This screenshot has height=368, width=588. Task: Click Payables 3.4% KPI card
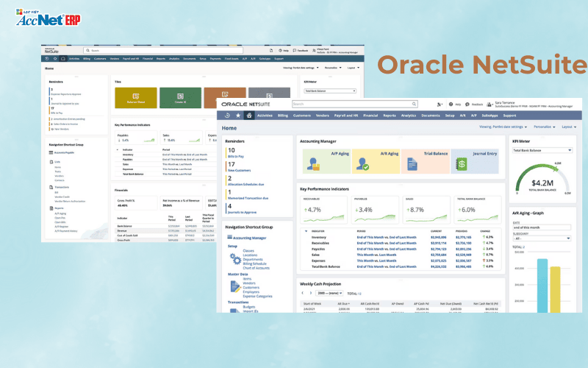coord(376,210)
